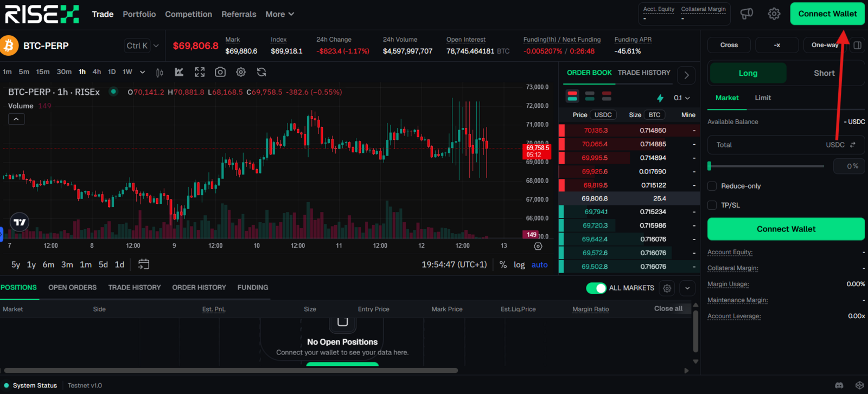Click the chart refresh icon
The width and height of the screenshot is (868, 394).
click(261, 72)
